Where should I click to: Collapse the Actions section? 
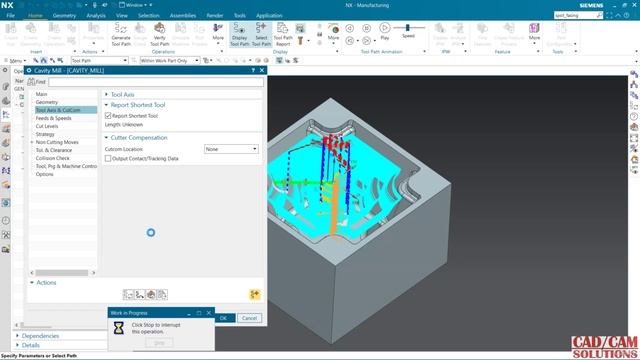coord(32,282)
